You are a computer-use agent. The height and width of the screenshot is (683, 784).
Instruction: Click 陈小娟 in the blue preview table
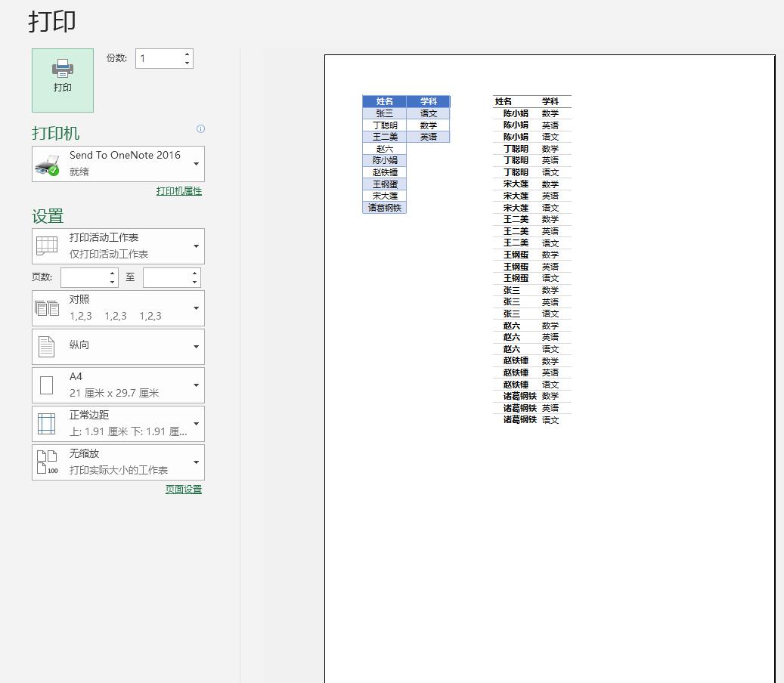click(x=385, y=160)
